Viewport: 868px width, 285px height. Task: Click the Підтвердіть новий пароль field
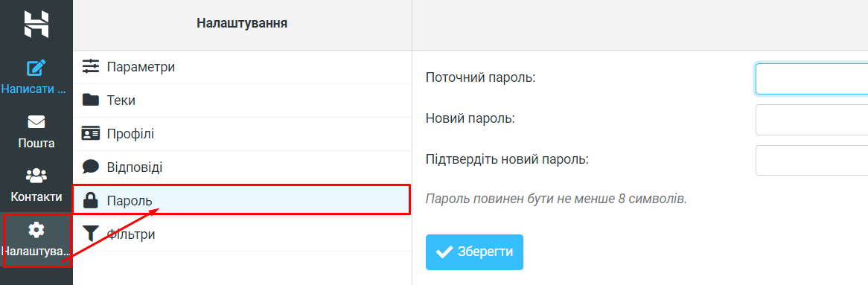811,161
